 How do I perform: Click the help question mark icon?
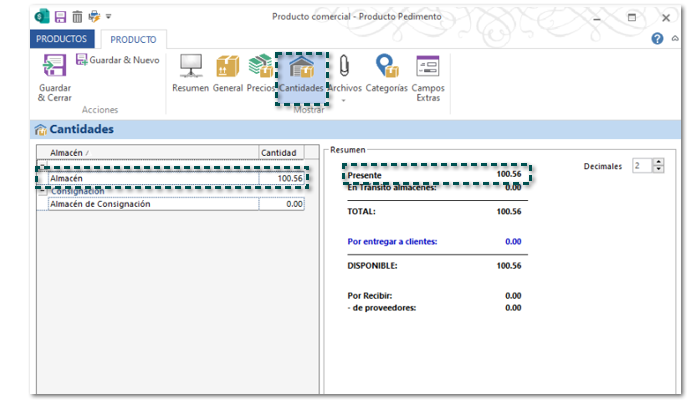click(x=657, y=39)
